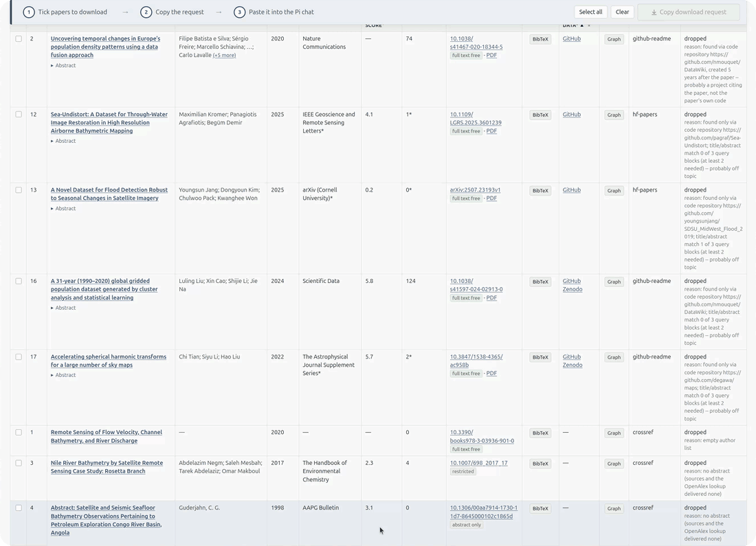The width and height of the screenshot is (756, 546).
Task: Open PDF link for Scientific Data paper
Action: point(491,298)
